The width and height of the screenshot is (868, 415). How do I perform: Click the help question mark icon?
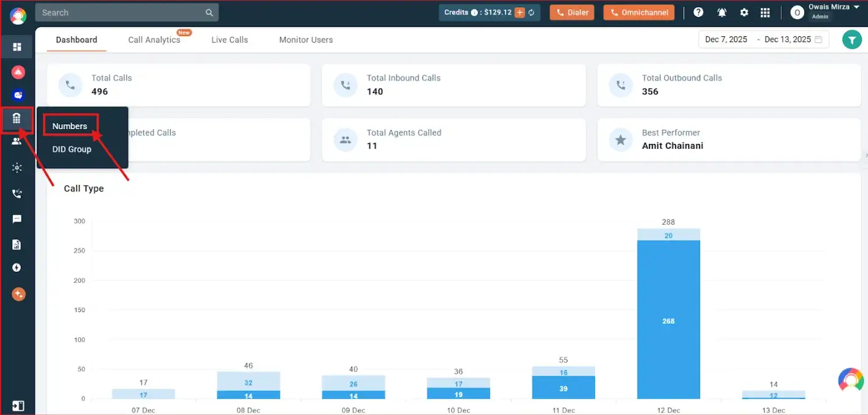[x=698, y=12]
